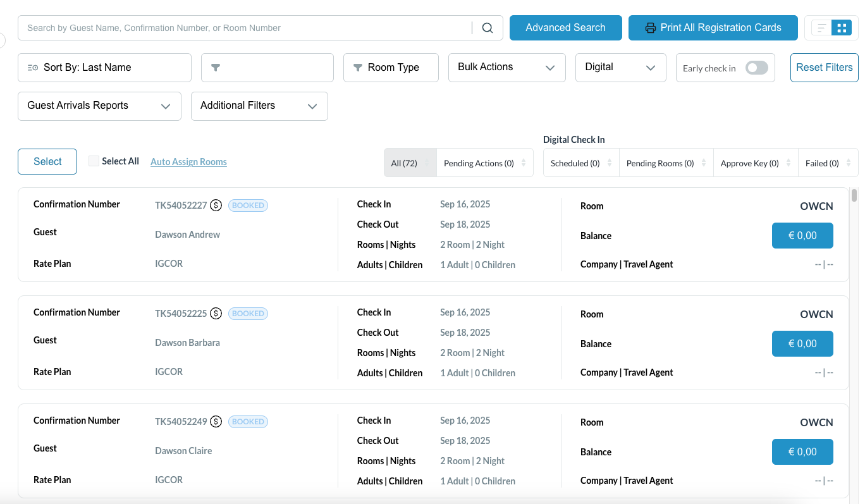This screenshot has width=865, height=504.
Task: Click dollar icon beside confirmation TK54052249
Action: [x=216, y=421]
